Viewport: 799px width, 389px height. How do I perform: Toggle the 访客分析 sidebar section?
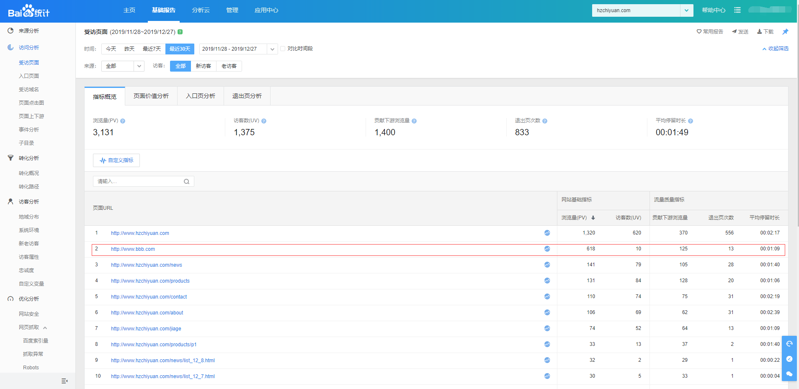click(x=29, y=201)
